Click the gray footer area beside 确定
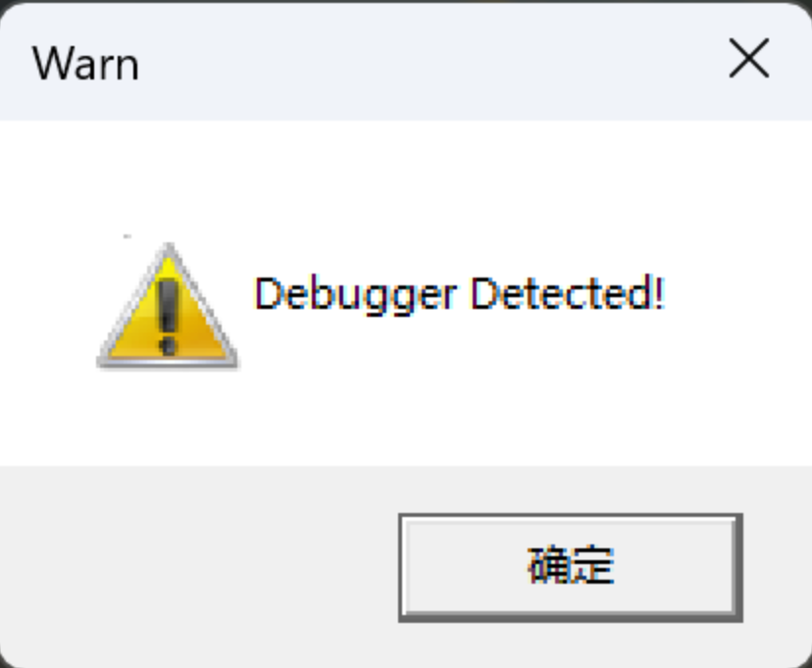The height and width of the screenshot is (668, 812). click(x=197, y=567)
